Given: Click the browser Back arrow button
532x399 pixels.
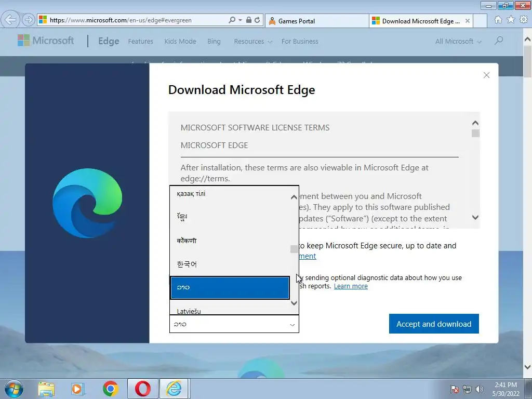Looking at the screenshot, I should coord(10,20).
